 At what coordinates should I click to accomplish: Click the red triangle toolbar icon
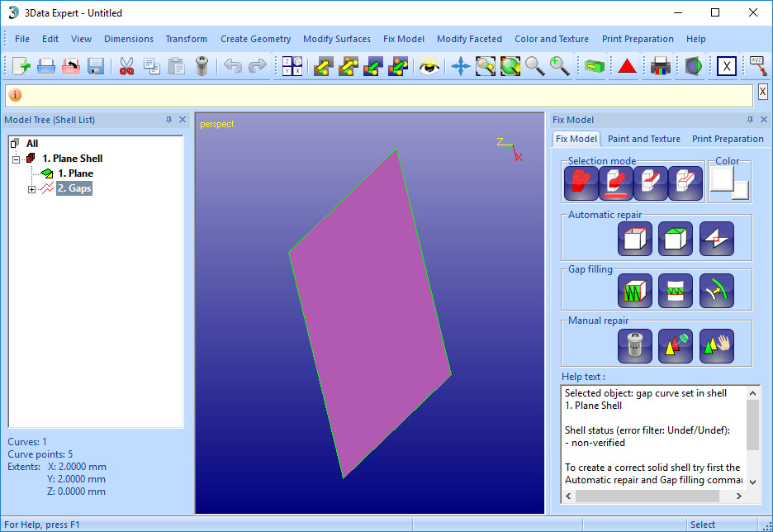627,65
